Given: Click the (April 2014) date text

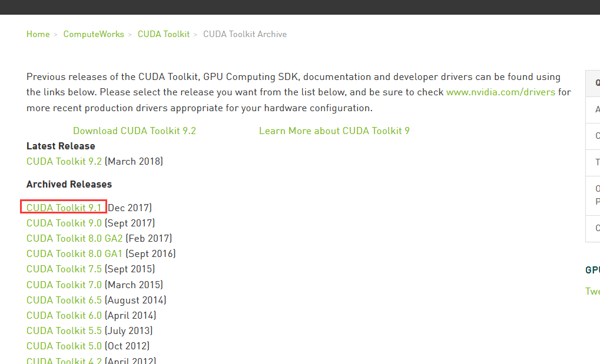Looking at the screenshot, I should click(x=131, y=315).
